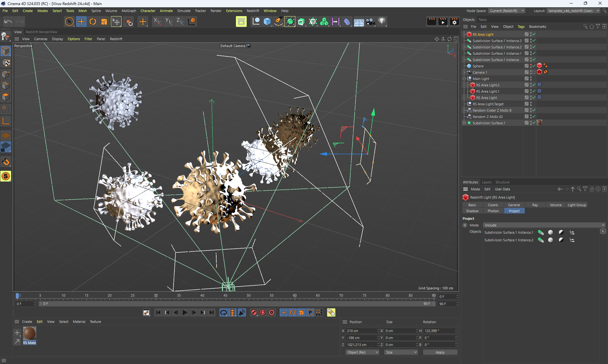This screenshot has width=608, height=364.
Task: Add a Cube primitive object
Action: point(267,22)
